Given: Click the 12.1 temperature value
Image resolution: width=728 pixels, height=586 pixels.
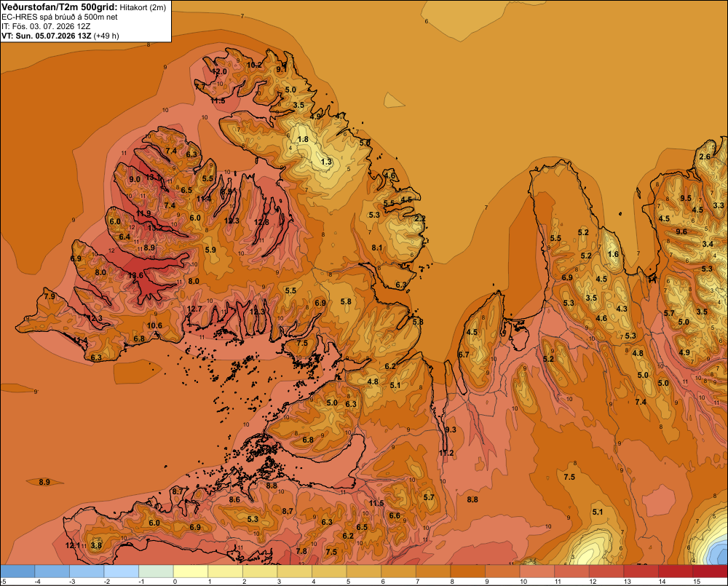Looking at the screenshot, I should [x=72, y=545].
